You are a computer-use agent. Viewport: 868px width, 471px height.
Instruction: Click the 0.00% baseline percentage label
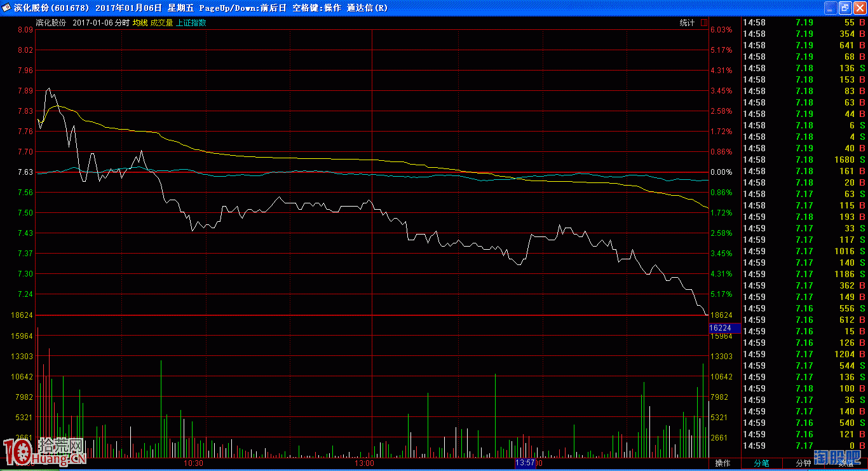(721, 172)
